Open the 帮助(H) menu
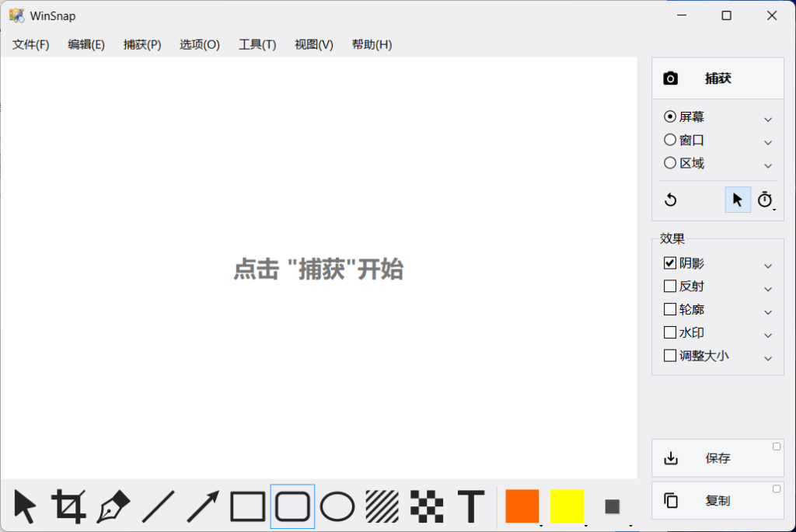Image resolution: width=796 pixels, height=532 pixels. [372, 44]
